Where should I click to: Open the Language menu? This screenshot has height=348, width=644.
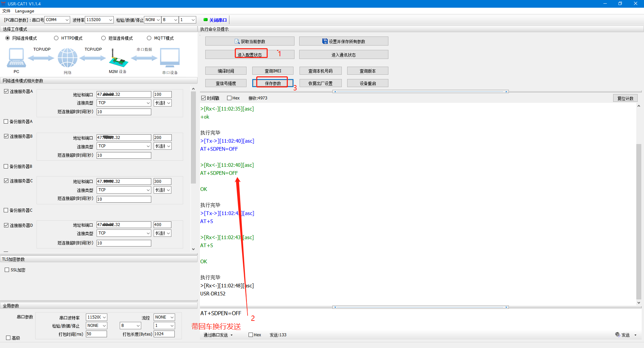(24, 11)
